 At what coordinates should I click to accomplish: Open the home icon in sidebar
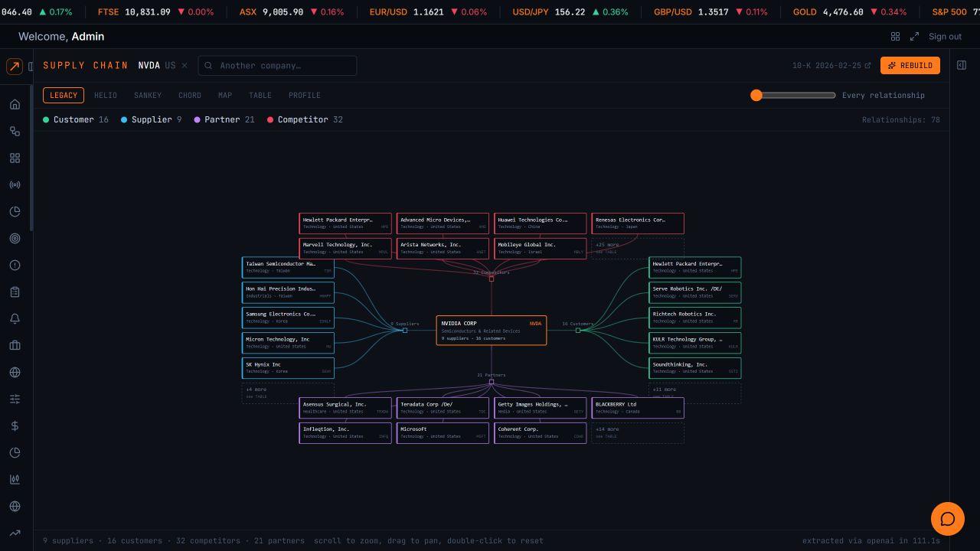pyautogui.click(x=15, y=104)
